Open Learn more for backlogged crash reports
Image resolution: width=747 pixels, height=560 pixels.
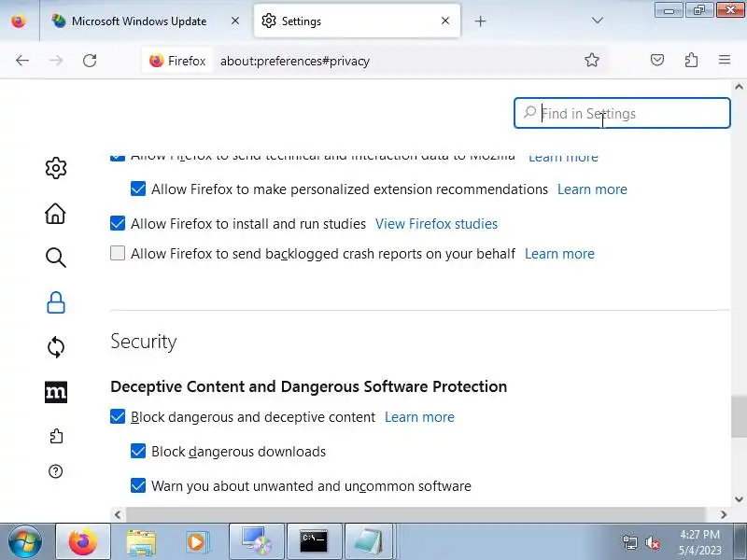[x=559, y=254]
